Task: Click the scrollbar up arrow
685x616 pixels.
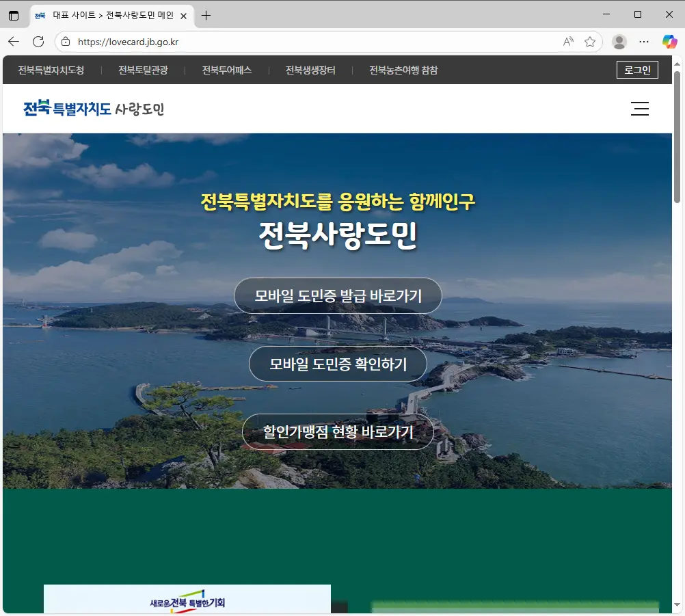Action: click(677, 64)
